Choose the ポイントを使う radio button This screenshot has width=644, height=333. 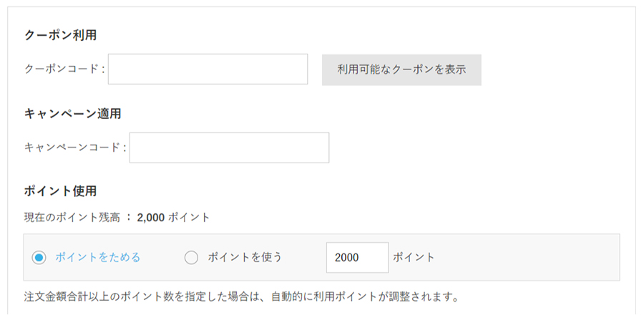click(x=191, y=258)
